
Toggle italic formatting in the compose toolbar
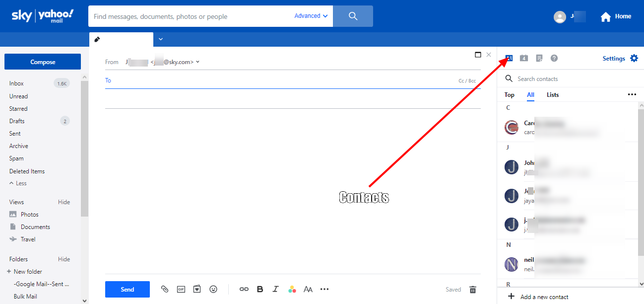point(275,289)
